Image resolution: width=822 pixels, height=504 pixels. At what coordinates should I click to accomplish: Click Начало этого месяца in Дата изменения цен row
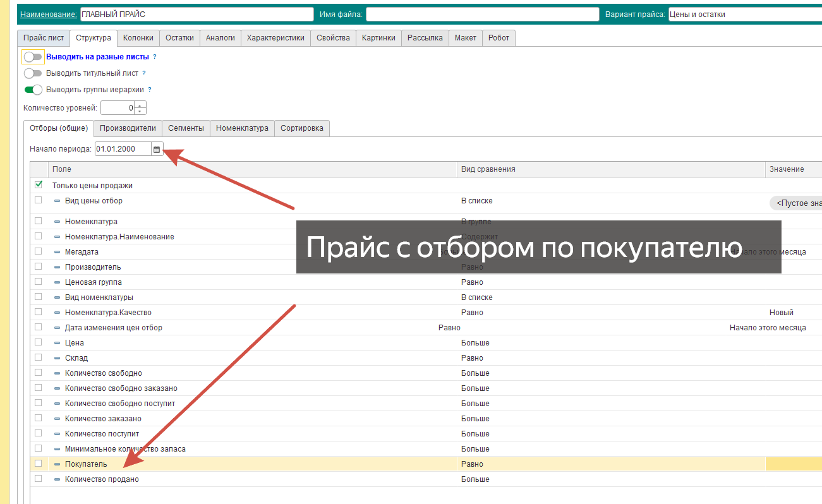[x=768, y=328]
